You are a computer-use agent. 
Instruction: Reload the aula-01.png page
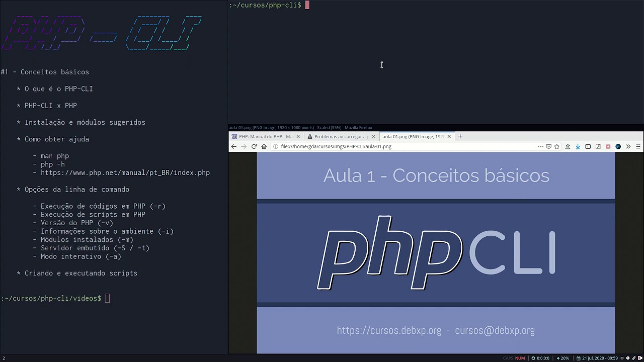pos(254,146)
